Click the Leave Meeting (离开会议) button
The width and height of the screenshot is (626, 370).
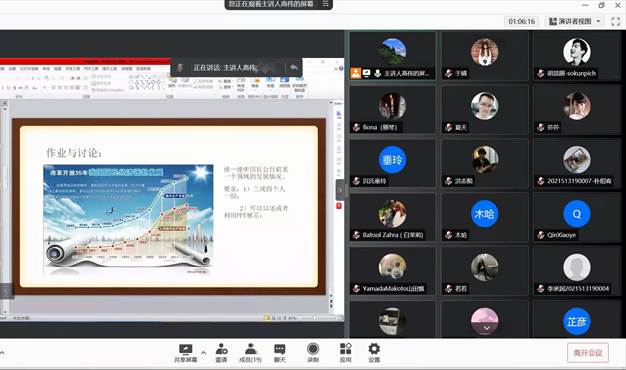pos(588,353)
